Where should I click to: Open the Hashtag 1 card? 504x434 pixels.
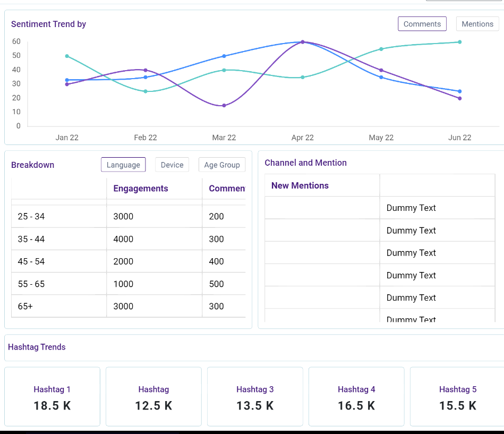pyautogui.click(x=52, y=396)
